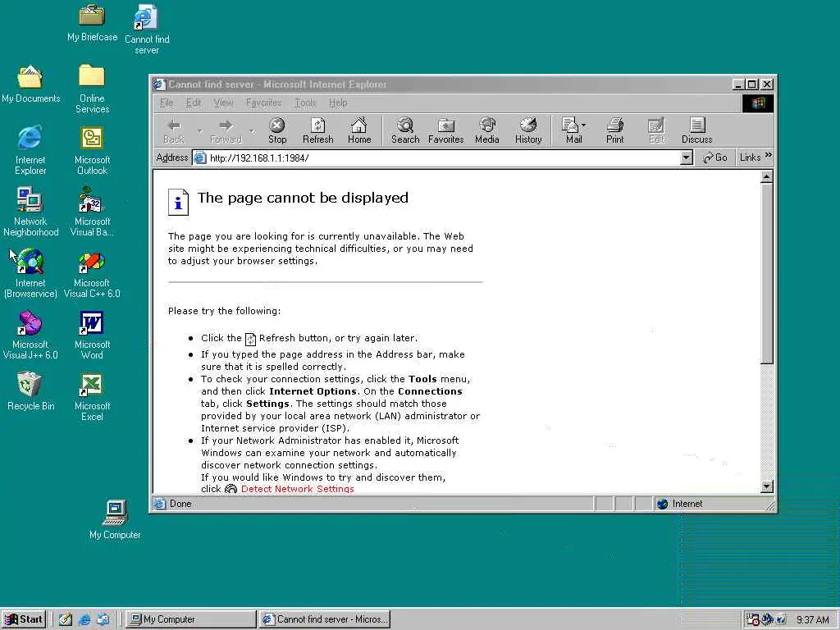
Task: Click My Computer taskbar button
Action: [190, 619]
